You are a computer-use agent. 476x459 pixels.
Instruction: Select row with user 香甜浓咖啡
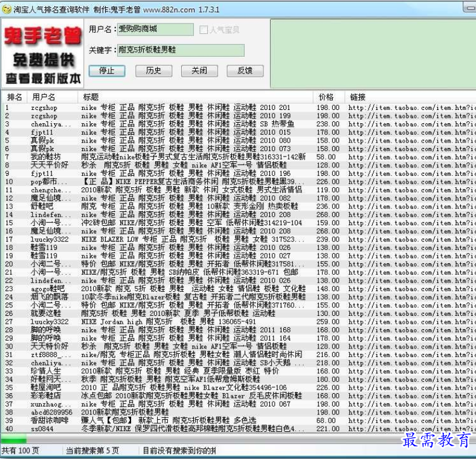point(238,420)
